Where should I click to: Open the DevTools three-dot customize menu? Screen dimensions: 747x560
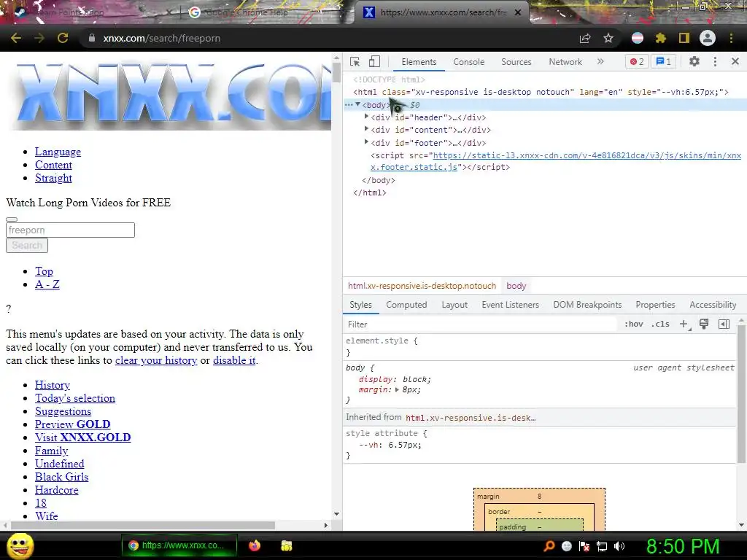pyautogui.click(x=715, y=61)
